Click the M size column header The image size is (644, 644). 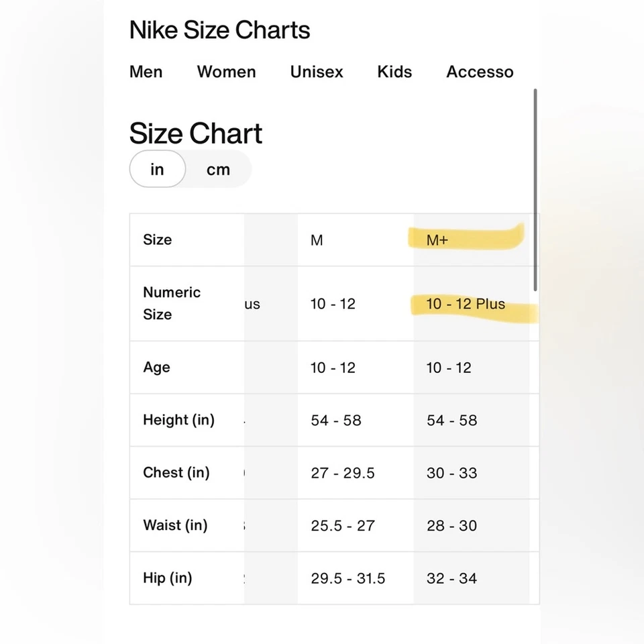pyautogui.click(x=317, y=240)
